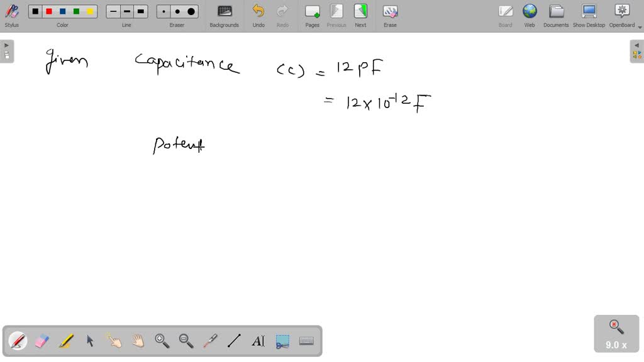This screenshot has width=644, height=362.
Task: Activate the laser pointer tool
Action: (x=210, y=341)
